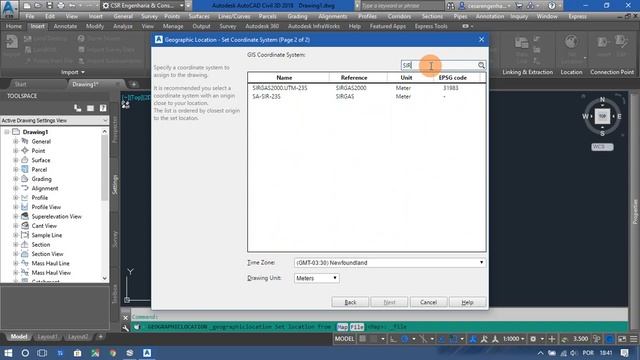Open the Alignments menu
Screen dimensions: 640x360
333,16
